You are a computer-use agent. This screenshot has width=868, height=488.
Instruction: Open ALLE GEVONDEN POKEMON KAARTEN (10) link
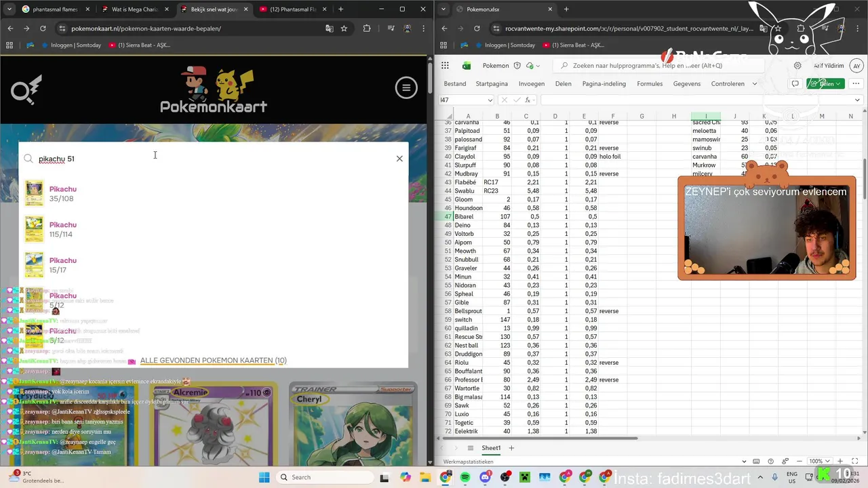pos(213,361)
